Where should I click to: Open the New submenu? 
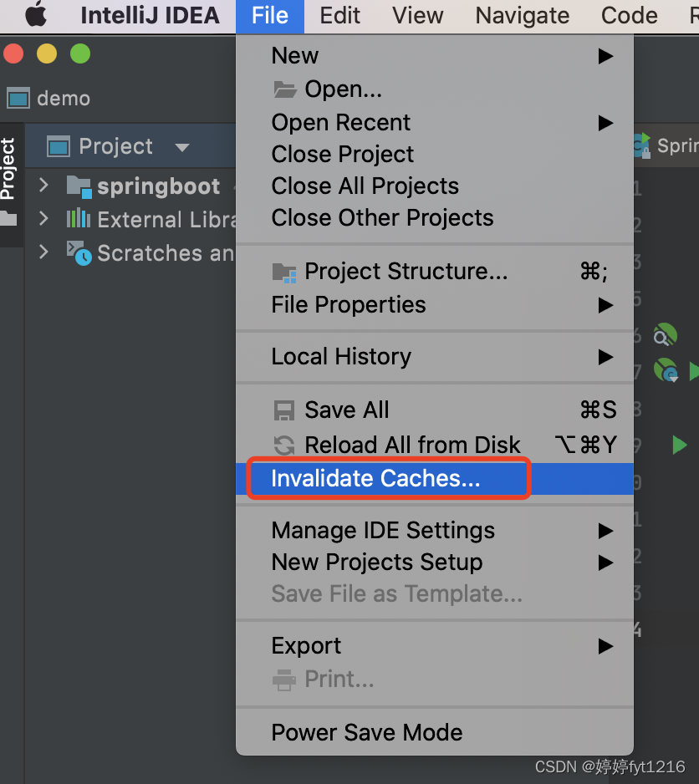coord(434,55)
